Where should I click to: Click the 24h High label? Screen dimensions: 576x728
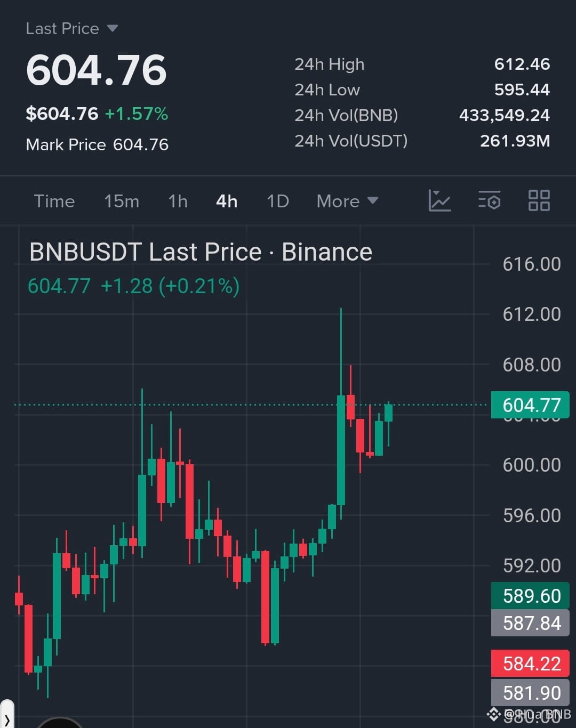330,64
